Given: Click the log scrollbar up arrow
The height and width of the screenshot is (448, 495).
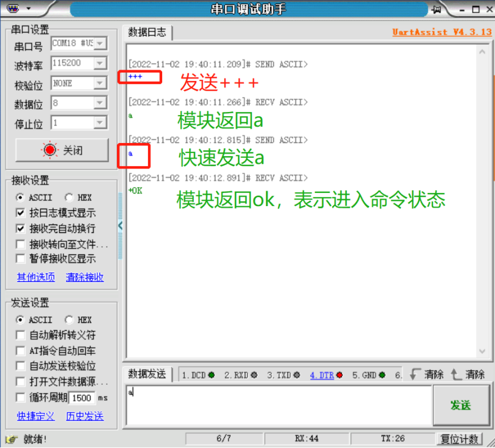Looking at the screenshot, I should (x=482, y=52).
